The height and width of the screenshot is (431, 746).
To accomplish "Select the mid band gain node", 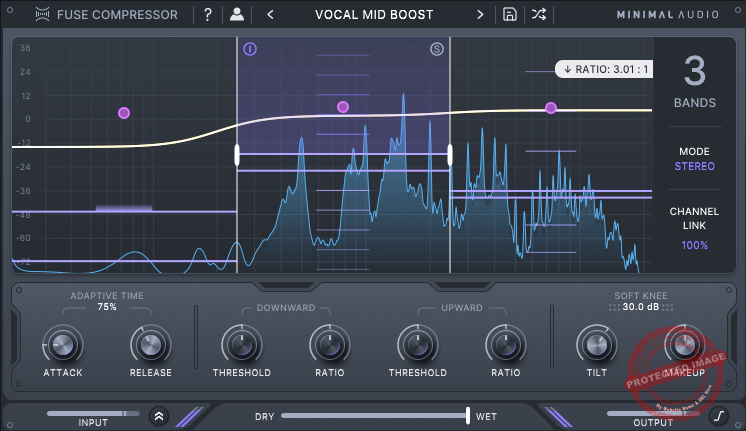I will click(x=343, y=107).
